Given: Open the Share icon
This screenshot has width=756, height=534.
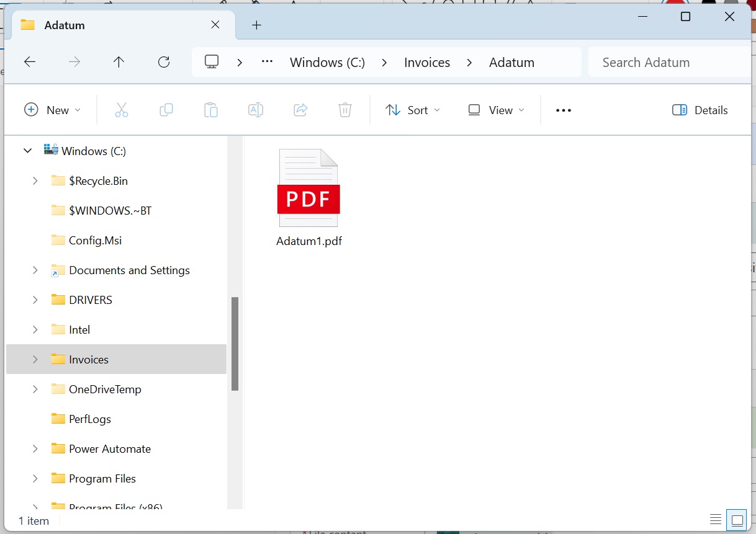Looking at the screenshot, I should click(x=300, y=110).
